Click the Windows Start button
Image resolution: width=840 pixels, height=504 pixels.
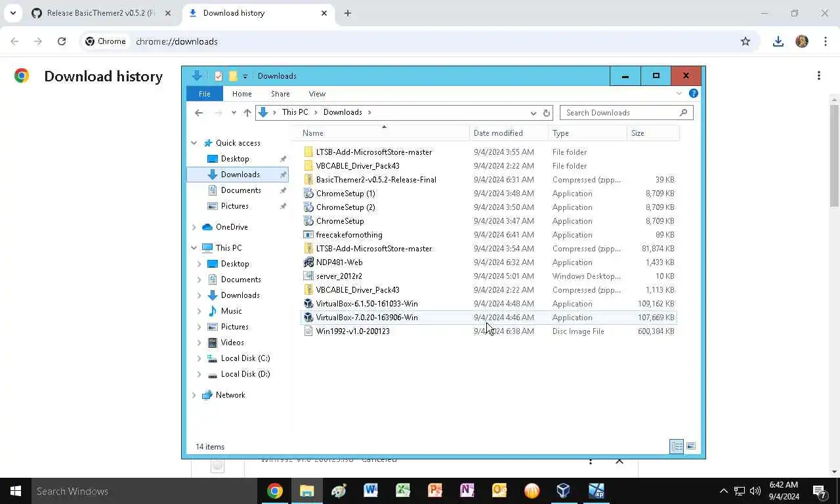16,491
